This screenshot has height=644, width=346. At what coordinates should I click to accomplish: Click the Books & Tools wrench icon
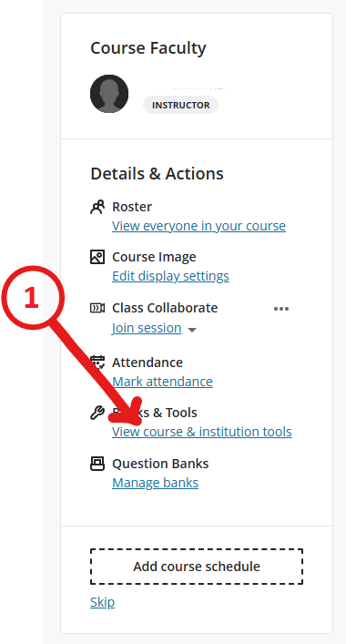[x=97, y=413]
